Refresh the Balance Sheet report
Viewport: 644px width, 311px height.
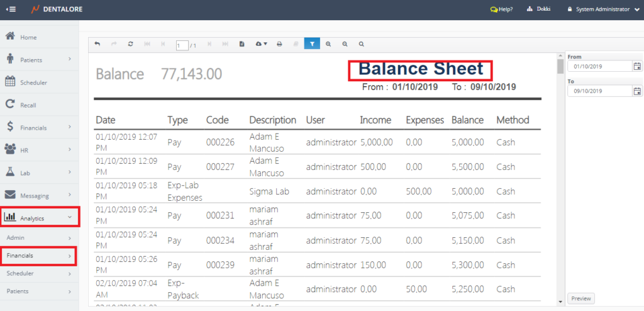click(x=130, y=44)
